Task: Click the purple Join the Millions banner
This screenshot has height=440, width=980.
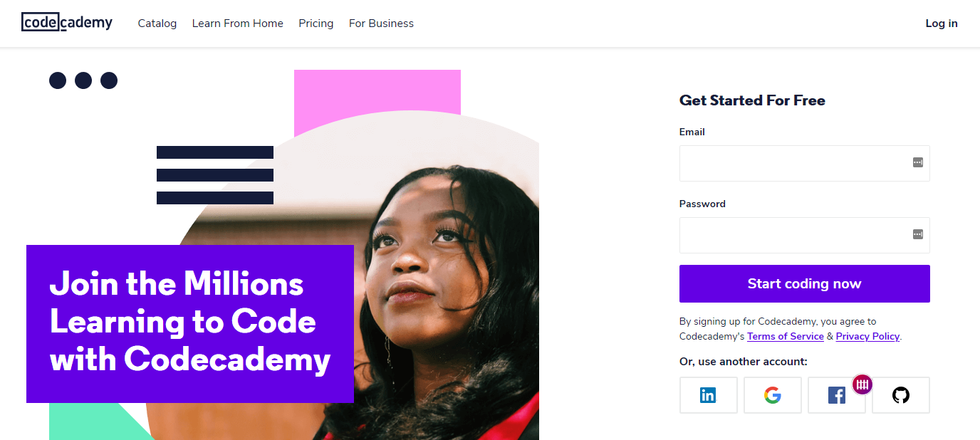Action: [190, 323]
